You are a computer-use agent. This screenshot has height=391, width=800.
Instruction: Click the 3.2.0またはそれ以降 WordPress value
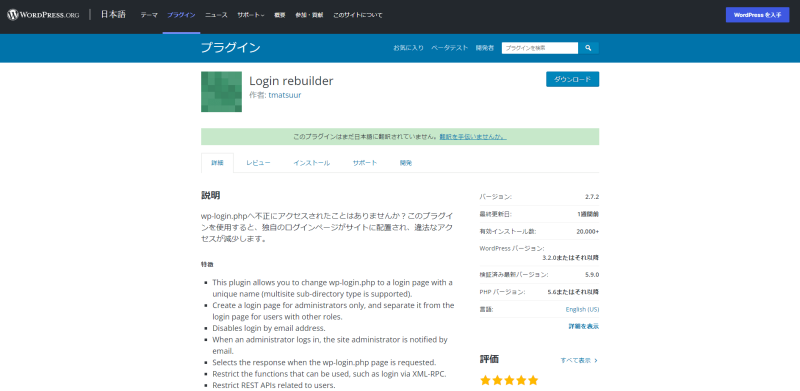click(x=570, y=257)
